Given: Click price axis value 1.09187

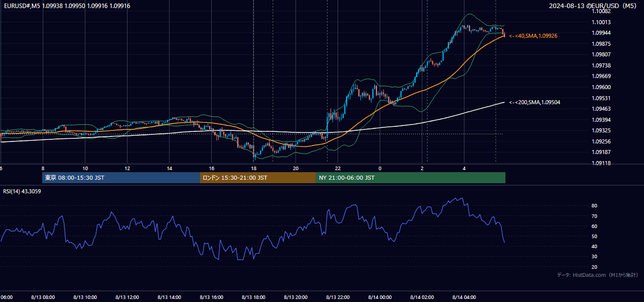Looking at the screenshot, I should tap(601, 152).
